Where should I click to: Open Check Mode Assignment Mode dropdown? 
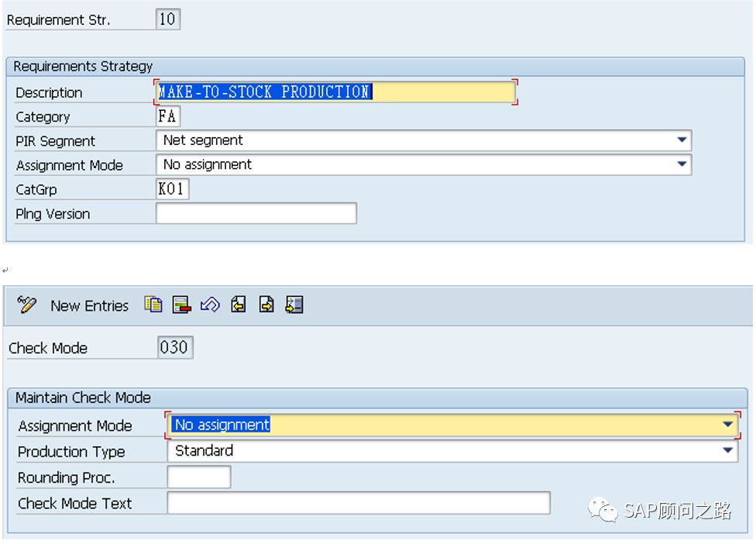pos(728,425)
